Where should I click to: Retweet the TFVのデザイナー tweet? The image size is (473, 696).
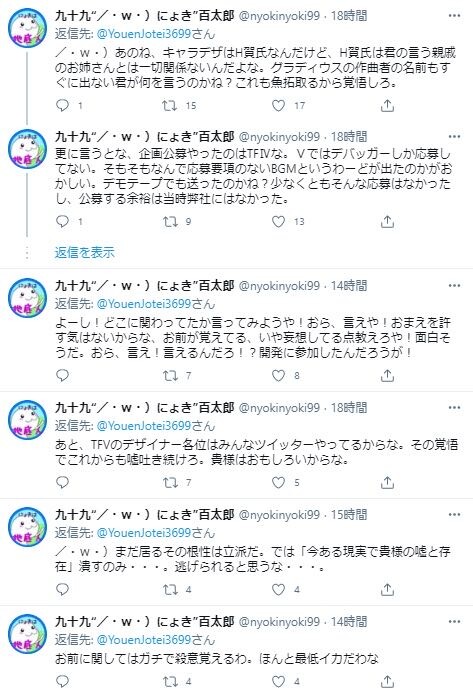coord(169,482)
